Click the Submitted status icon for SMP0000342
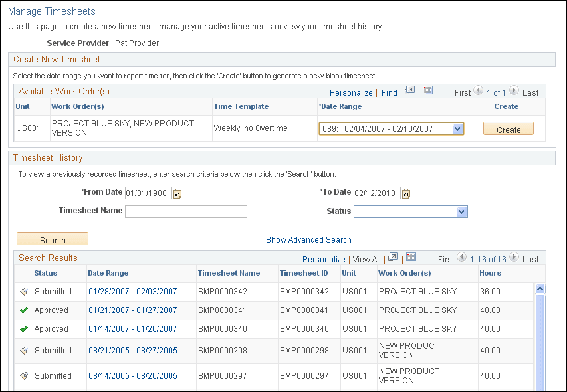The height and width of the screenshot is (392, 567). 23,291
